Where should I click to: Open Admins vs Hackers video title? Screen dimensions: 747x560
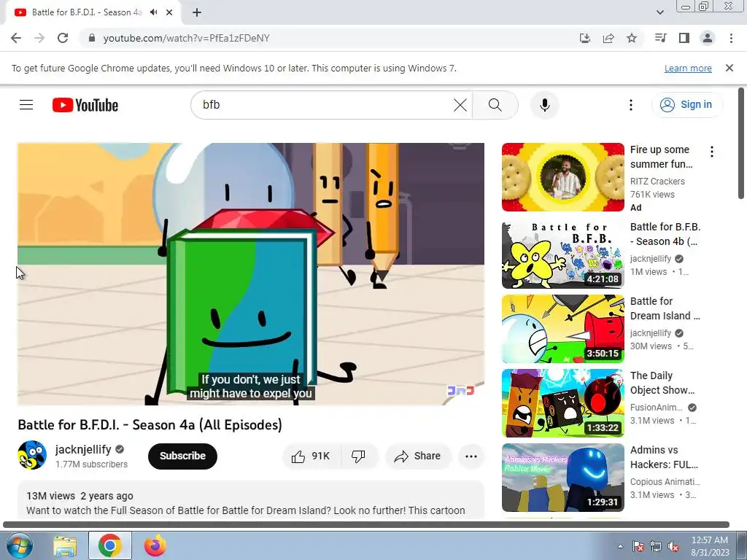click(x=664, y=457)
